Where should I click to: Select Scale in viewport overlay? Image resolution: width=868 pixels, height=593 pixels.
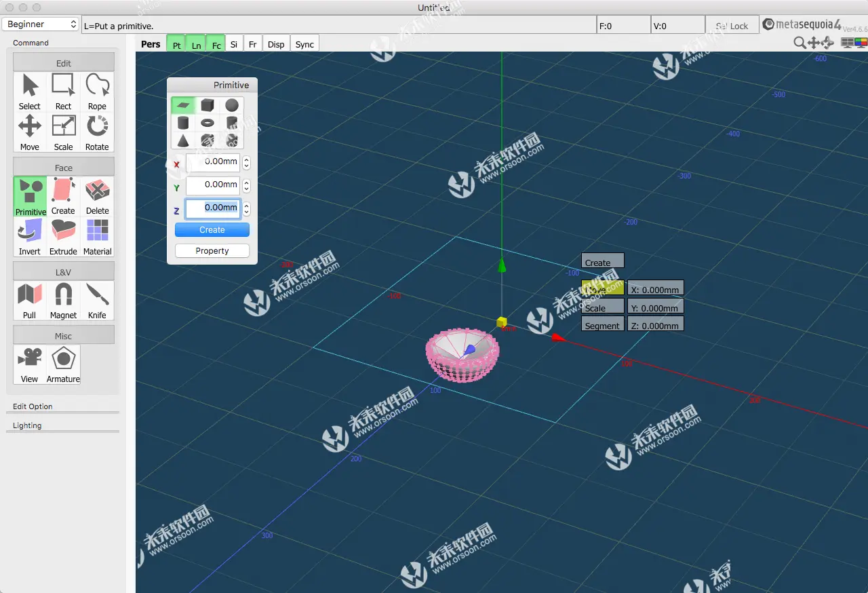603,306
